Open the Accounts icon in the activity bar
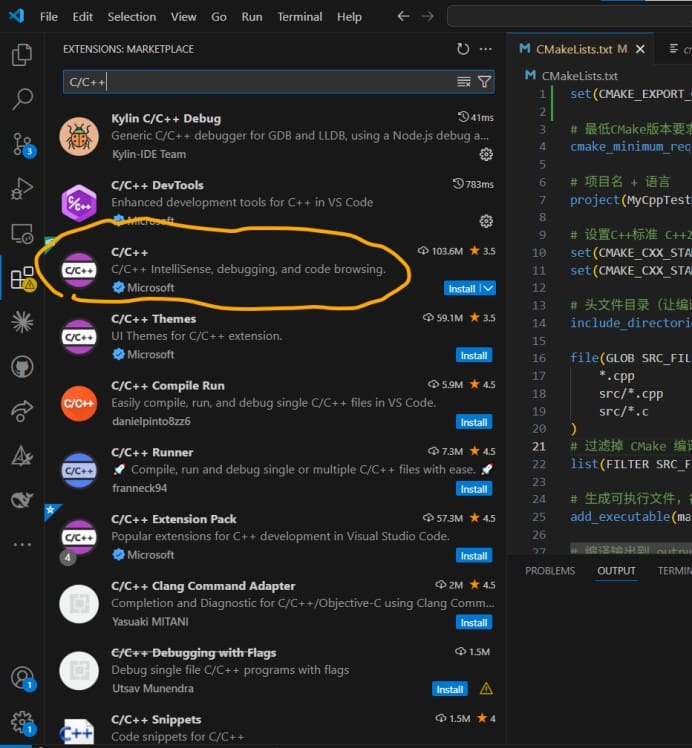The width and height of the screenshot is (692, 748). [22, 678]
